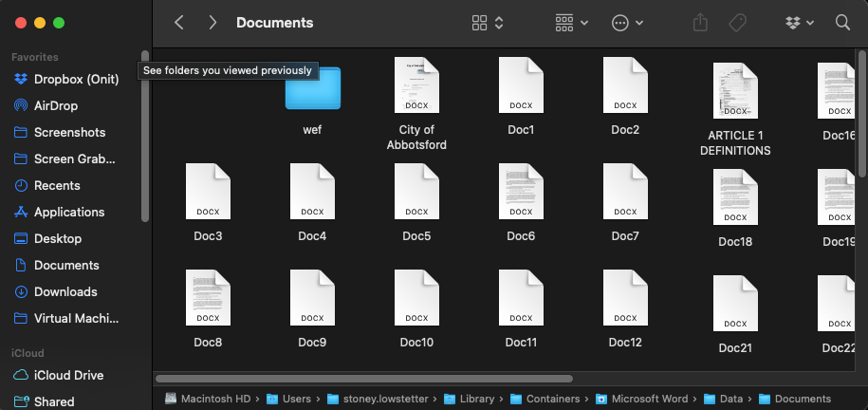
Task: Click Containers in the path bar
Action: [x=545, y=399]
